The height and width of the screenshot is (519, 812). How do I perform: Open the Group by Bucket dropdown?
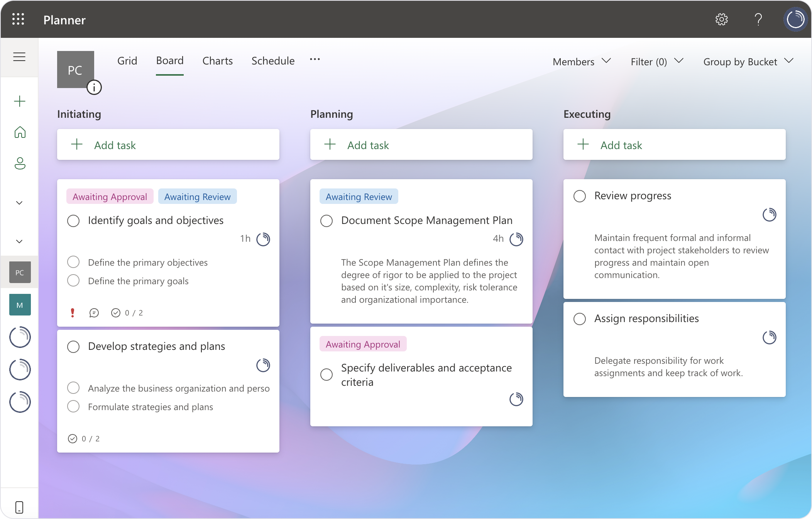click(x=748, y=61)
